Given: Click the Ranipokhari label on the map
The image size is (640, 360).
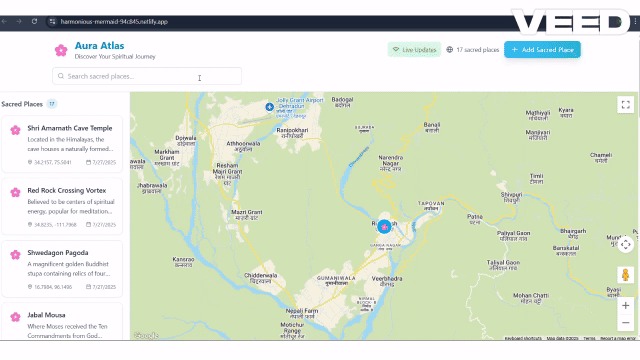Looking at the screenshot, I should tap(292, 133).
